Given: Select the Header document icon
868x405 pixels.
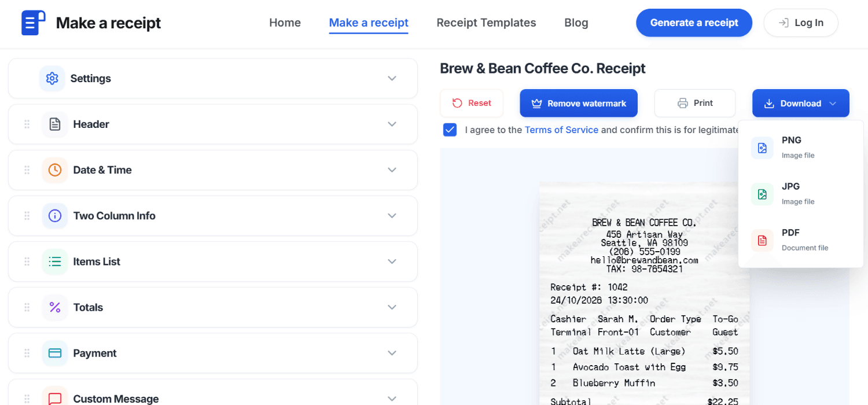Looking at the screenshot, I should pyautogui.click(x=54, y=124).
